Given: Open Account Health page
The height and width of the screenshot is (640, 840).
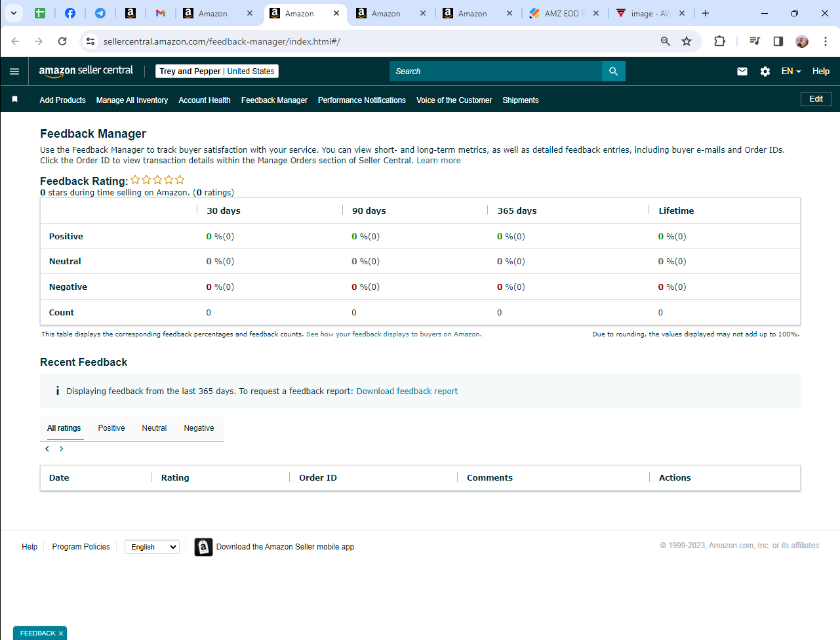Looking at the screenshot, I should click(x=205, y=100).
